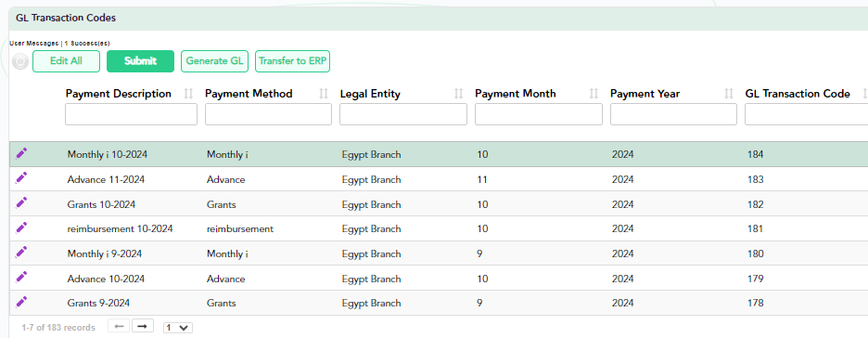Select cell 'reimbursement 10-2024'
The width and height of the screenshot is (868, 338).
[121, 228]
